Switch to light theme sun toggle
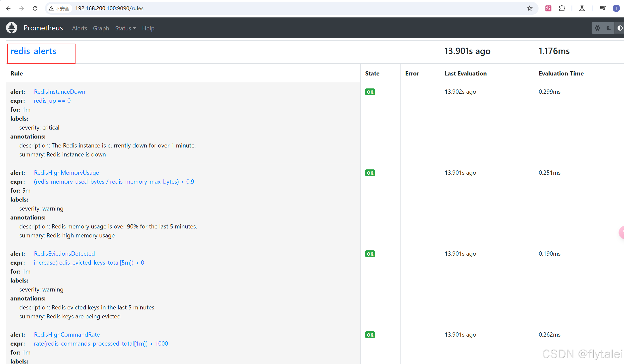The height and width of the screenshot is (364, 624). tap(597, 28)
